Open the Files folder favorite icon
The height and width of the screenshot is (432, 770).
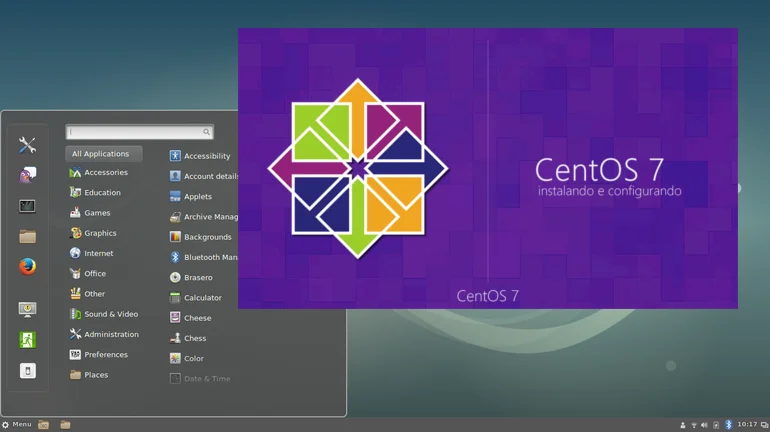[27, 237]
